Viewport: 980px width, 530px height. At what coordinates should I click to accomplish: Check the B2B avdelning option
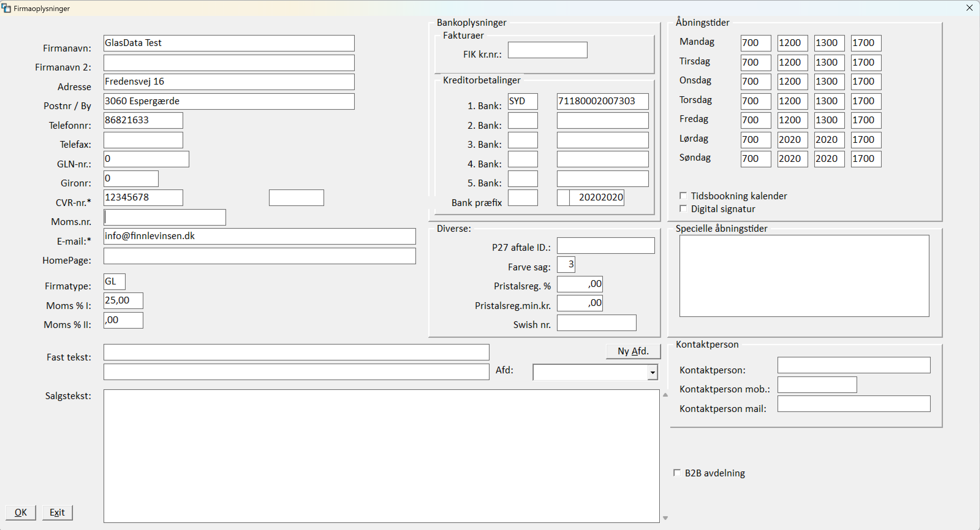pyautogui.click(x=677, y=473)
